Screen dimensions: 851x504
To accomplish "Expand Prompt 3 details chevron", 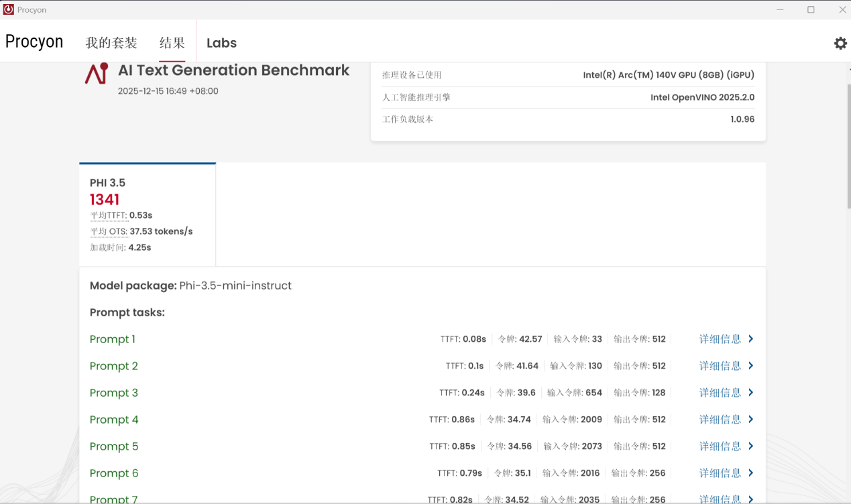I will [750, 393].
